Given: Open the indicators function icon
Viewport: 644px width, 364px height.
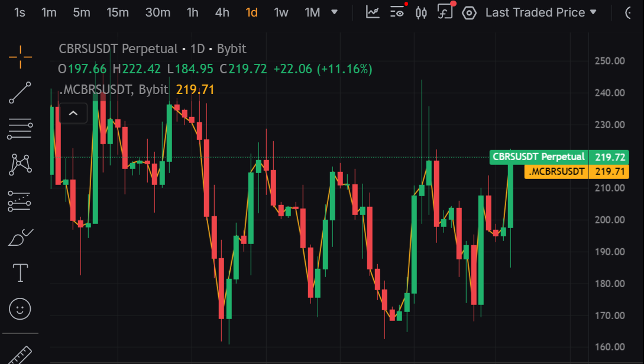Looking at the screenshot, I should [x=445, y=12].
